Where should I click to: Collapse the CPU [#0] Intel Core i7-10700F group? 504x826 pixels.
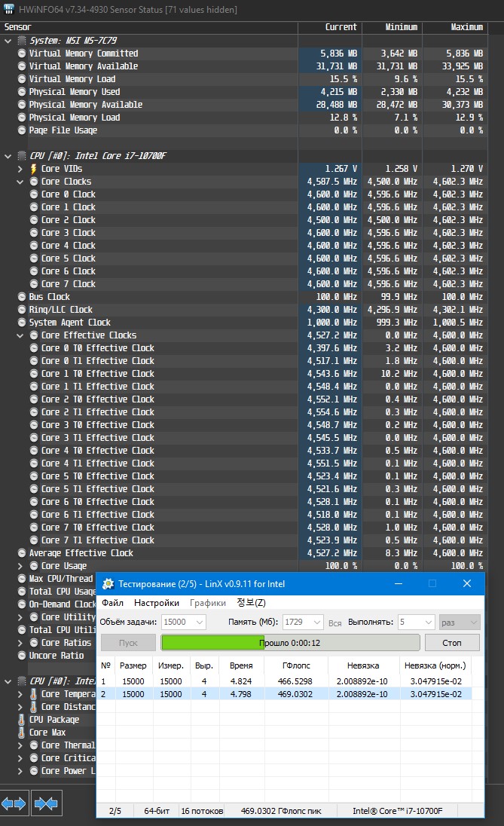[8, 156]
